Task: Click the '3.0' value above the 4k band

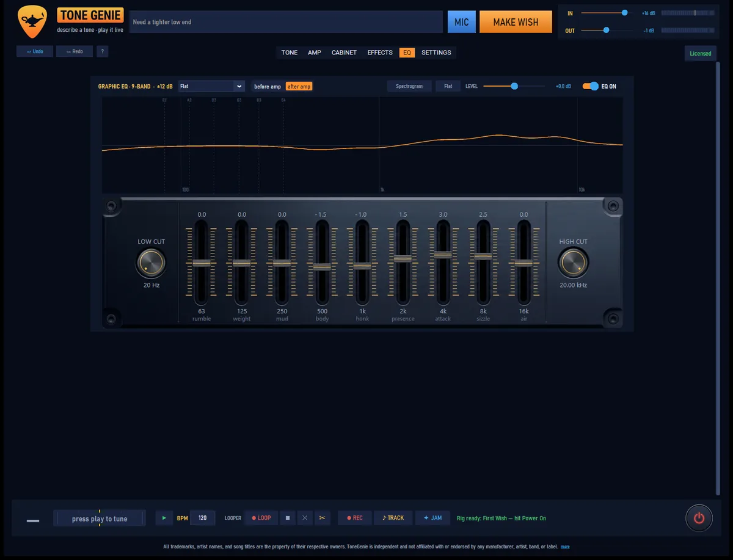Action: tap(443, 214)
